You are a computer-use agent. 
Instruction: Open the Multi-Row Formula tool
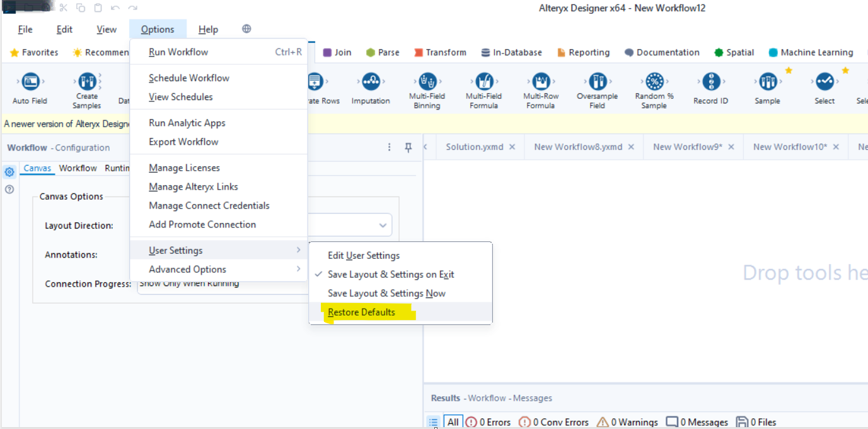coord(540,82)
